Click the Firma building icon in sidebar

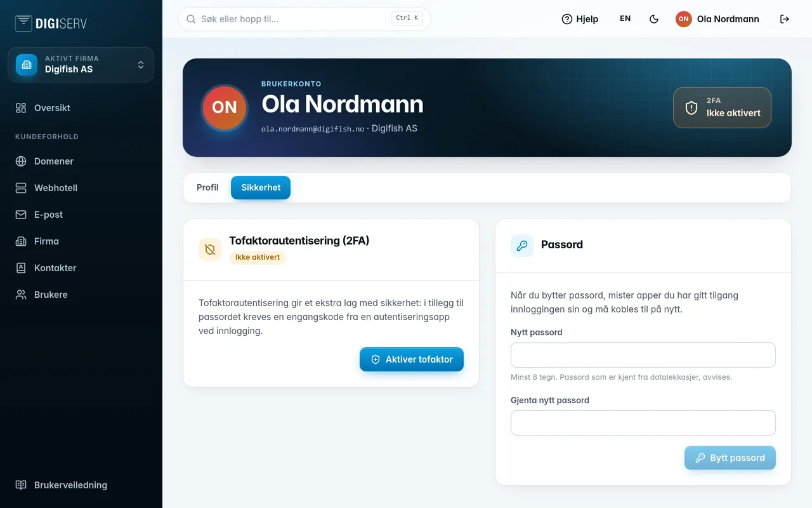coord(21,241)
